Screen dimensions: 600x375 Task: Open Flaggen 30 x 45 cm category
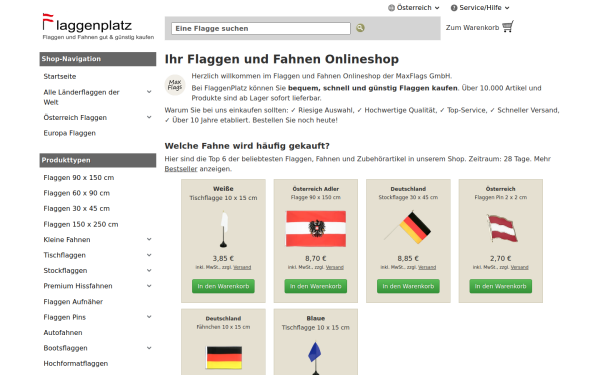[x=77, y=209]
